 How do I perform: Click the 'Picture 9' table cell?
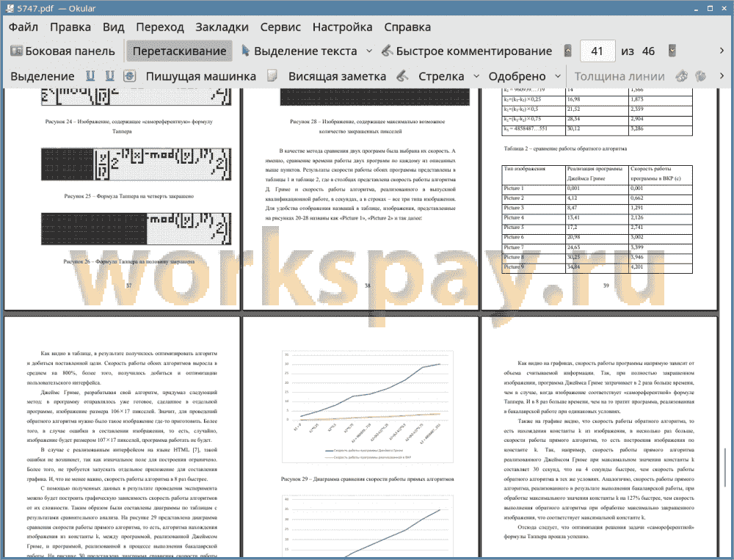(534, 267)
